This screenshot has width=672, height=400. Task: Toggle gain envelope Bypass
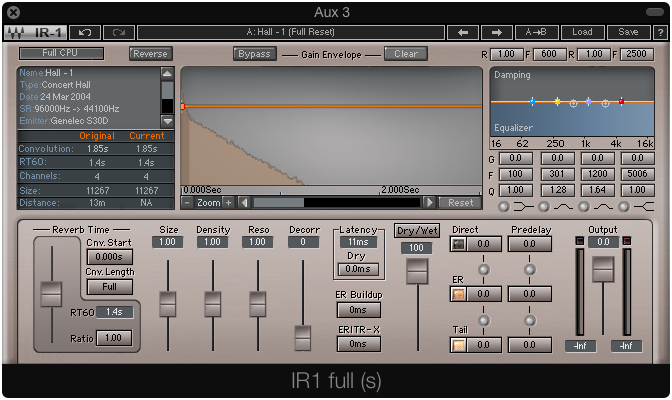coord(254,54)
